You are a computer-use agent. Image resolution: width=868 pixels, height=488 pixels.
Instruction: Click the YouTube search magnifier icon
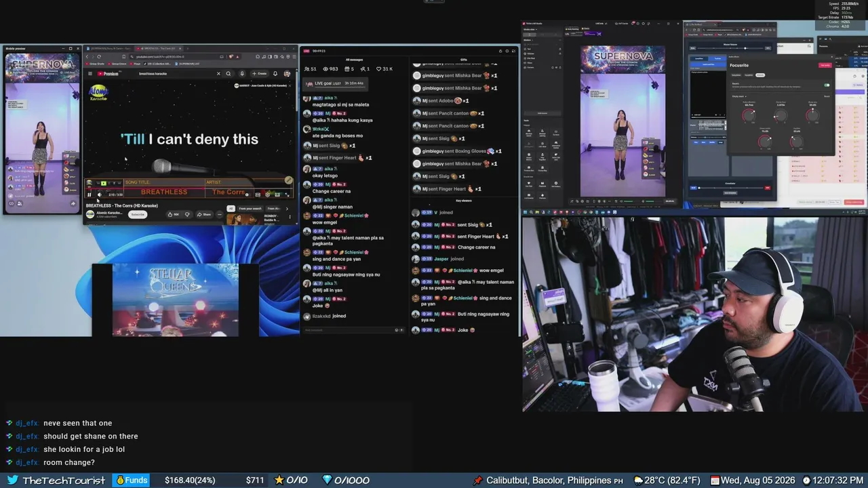pyautogui.click(x=229, y=73)
